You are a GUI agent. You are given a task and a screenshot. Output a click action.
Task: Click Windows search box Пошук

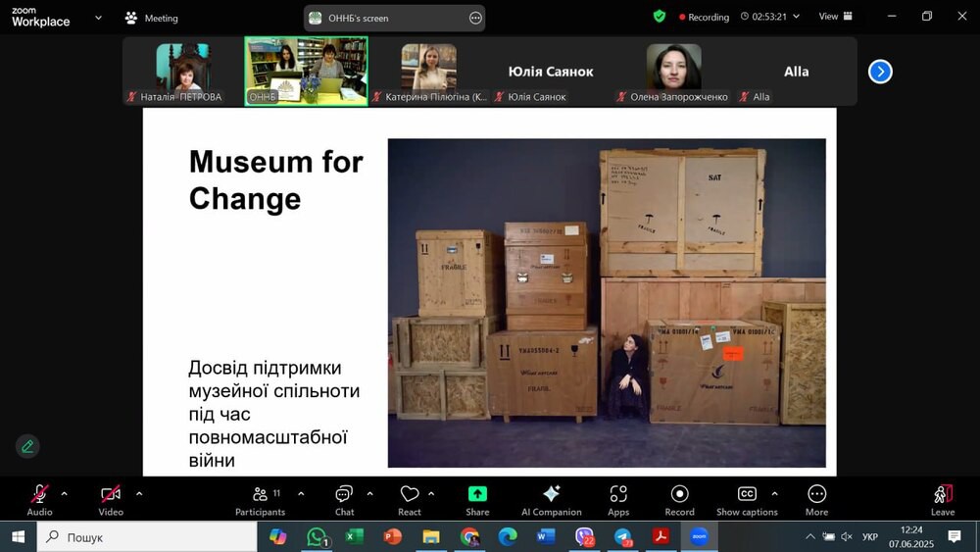147,537
